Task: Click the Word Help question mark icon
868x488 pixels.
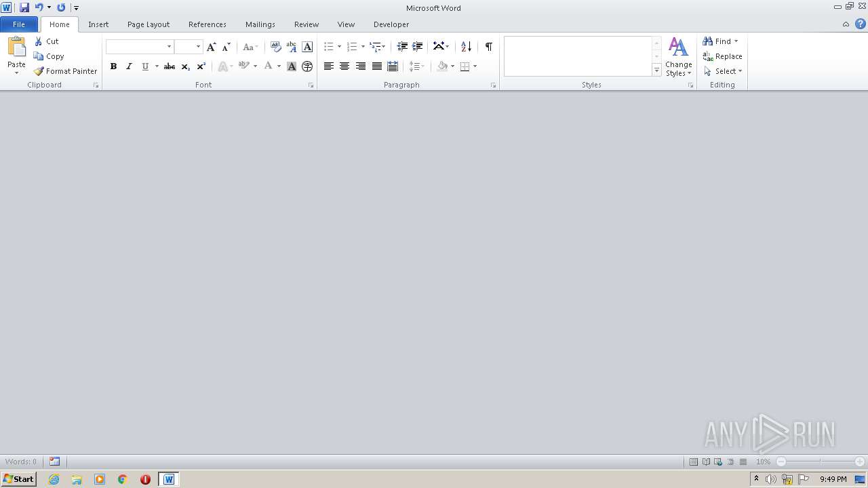Action: click(x=860, y=24)
